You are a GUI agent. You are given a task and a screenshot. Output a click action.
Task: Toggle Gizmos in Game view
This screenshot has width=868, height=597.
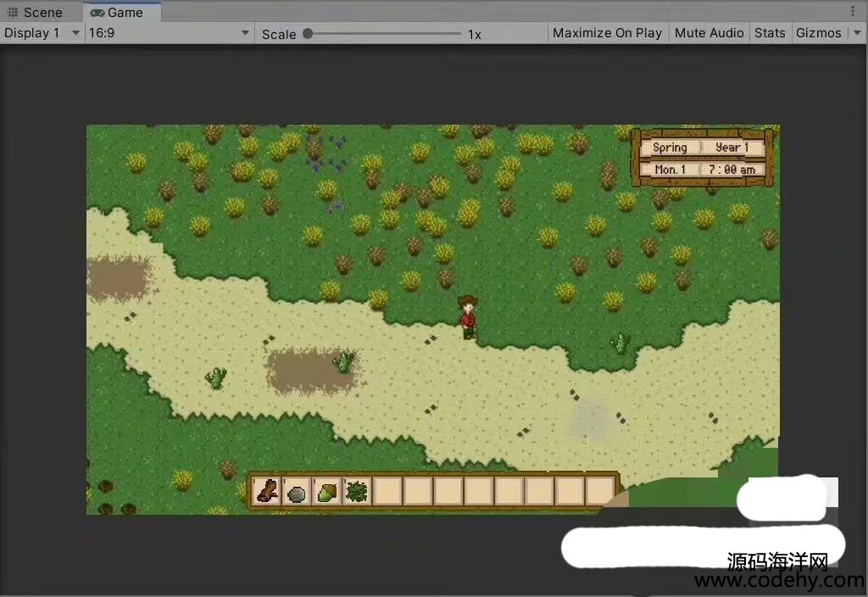tap(818, 33)
